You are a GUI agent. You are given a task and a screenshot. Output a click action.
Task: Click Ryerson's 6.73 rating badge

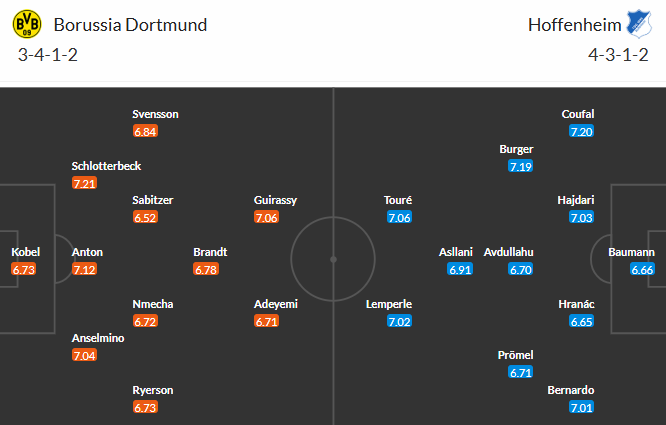pyautogui.click(x=146, y=407)
